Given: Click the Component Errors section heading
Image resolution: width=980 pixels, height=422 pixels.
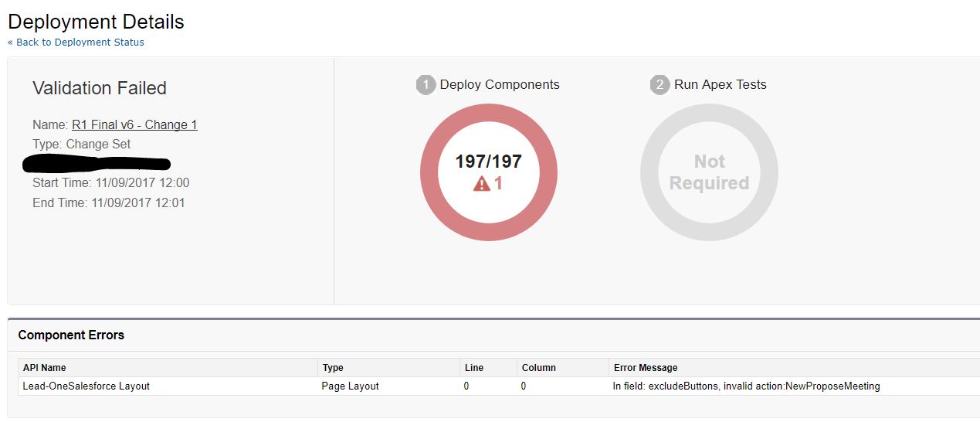Looking at the screenshot, I should tap(71, 335).
